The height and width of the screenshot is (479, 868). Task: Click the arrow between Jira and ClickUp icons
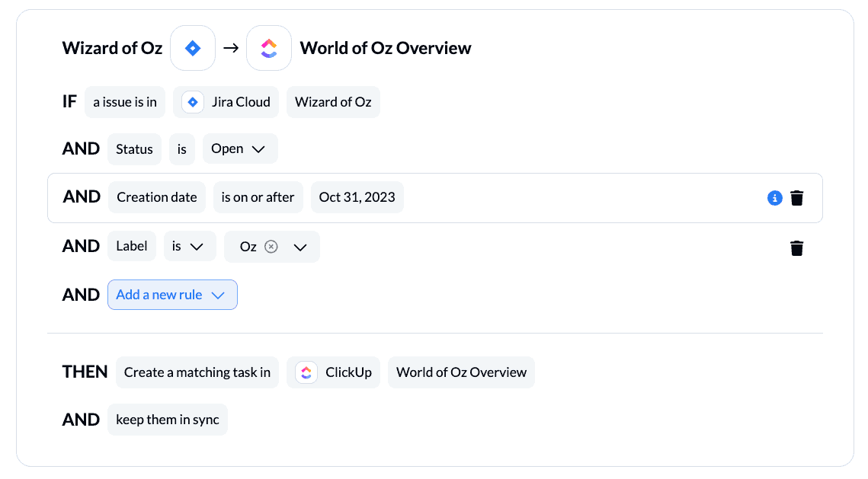(231, 48)
